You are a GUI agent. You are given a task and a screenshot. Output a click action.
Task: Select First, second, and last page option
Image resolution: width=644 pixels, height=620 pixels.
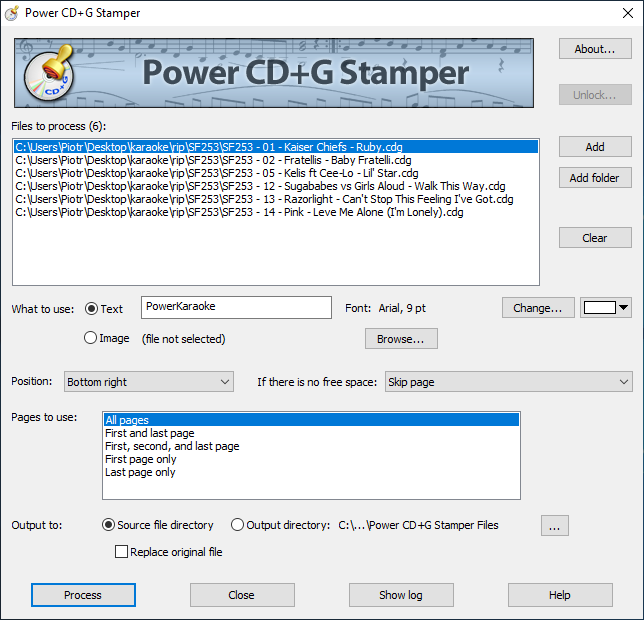point(311,446)
